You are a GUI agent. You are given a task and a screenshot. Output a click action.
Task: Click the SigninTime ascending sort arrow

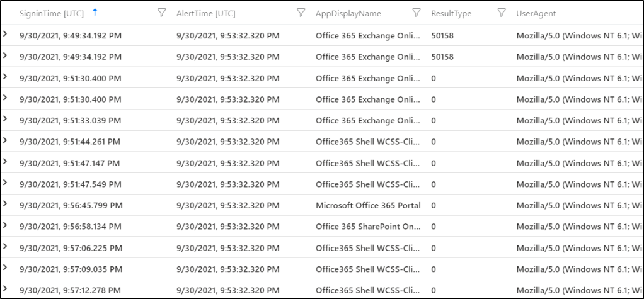(x=95, y=12)
